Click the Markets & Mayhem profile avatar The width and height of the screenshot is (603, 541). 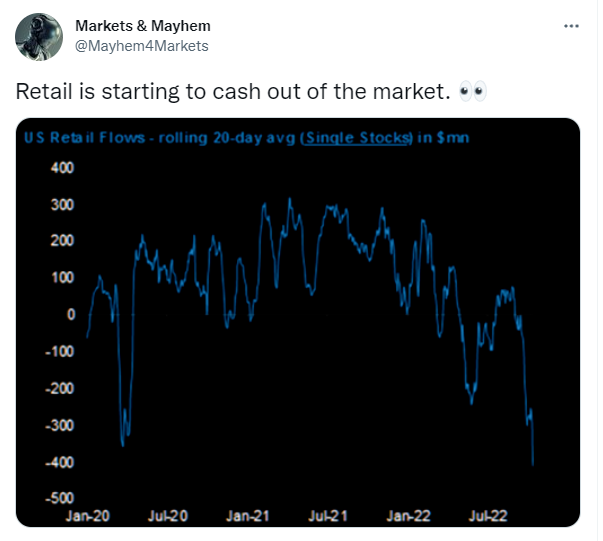(39, 37)
